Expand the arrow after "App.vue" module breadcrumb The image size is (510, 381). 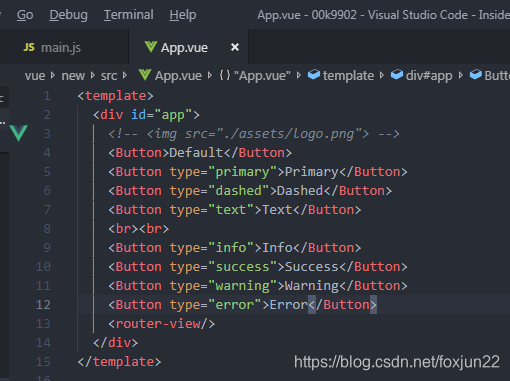(x=299, y=76)
